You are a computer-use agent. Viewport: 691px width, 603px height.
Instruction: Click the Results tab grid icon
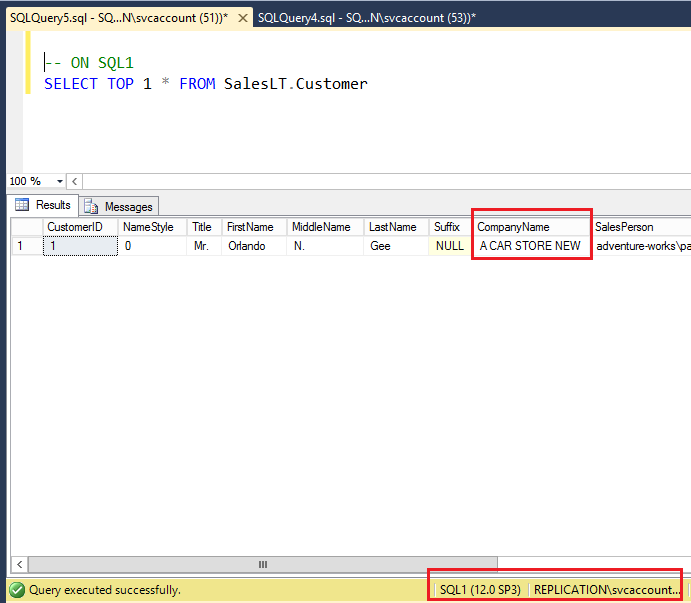[x=21, y=205]
